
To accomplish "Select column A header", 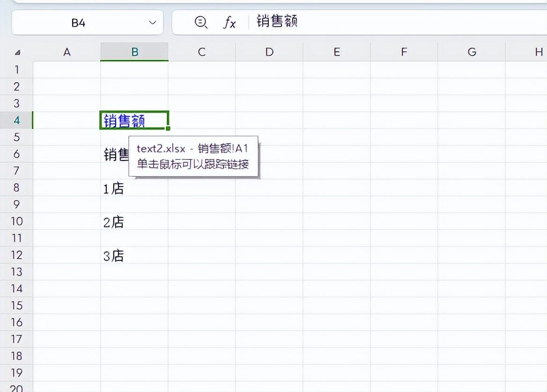I will pyautogui.click(x=67, y=52).
